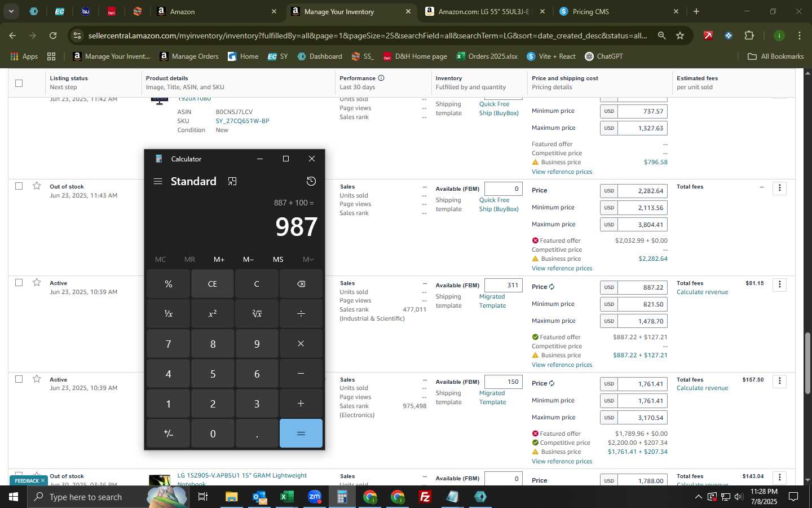Image resolution: width=812 pixels, height=508 pixels.
Task: Bookmark this page with star icon
Action: tap(680, 36)
